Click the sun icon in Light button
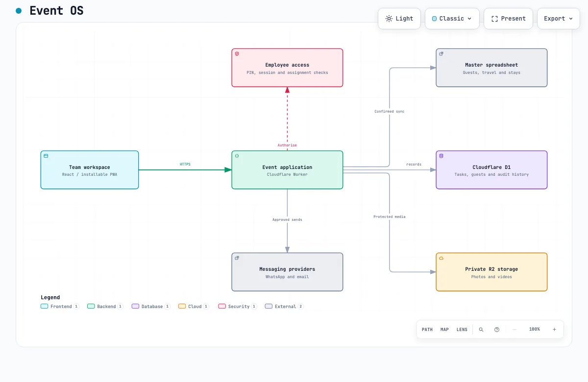This screenshot has height=382, width=588. click(x=389, y=19)
